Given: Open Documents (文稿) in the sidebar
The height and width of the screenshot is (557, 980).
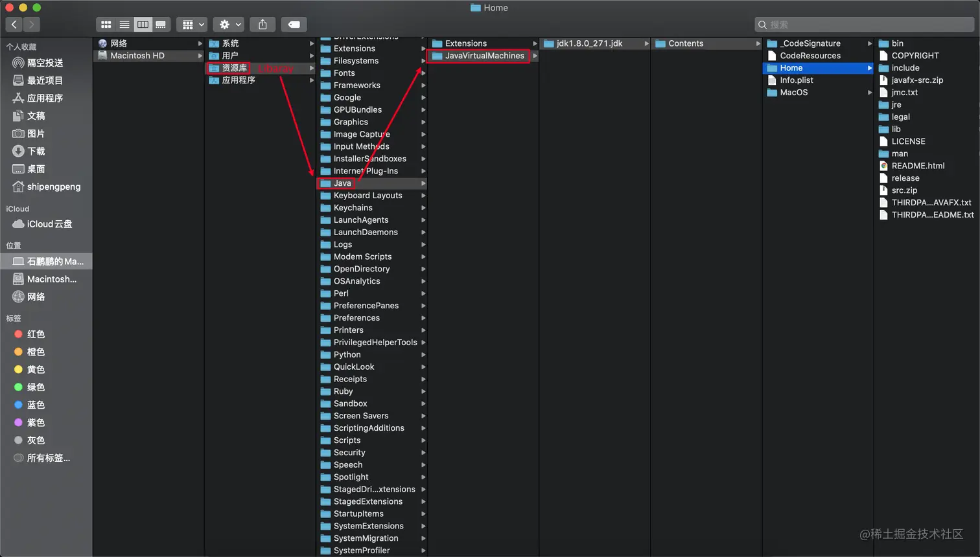Looking at the screenshot, I should [46, 116].
